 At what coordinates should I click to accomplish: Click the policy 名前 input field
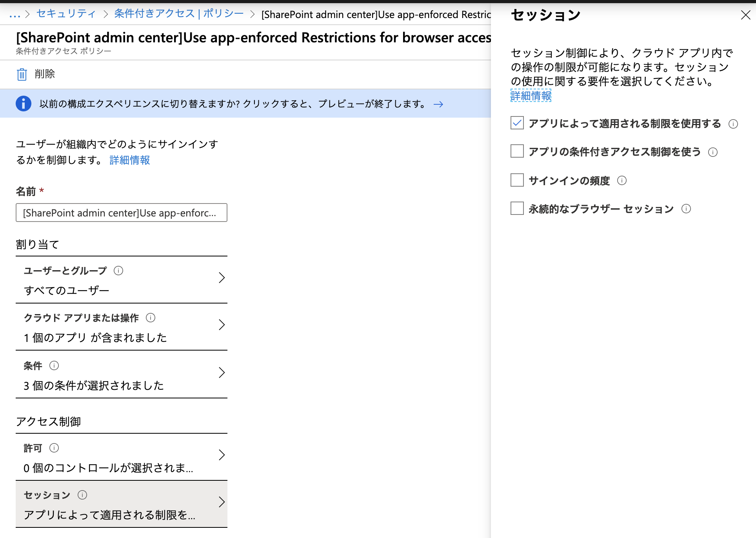122,213
